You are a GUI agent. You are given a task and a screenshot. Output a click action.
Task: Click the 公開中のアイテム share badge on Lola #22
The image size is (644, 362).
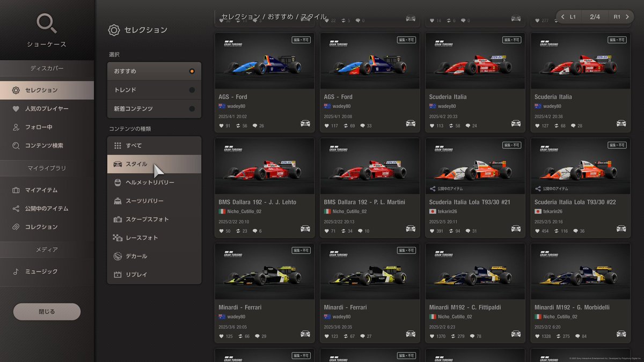tap(552, 189)
